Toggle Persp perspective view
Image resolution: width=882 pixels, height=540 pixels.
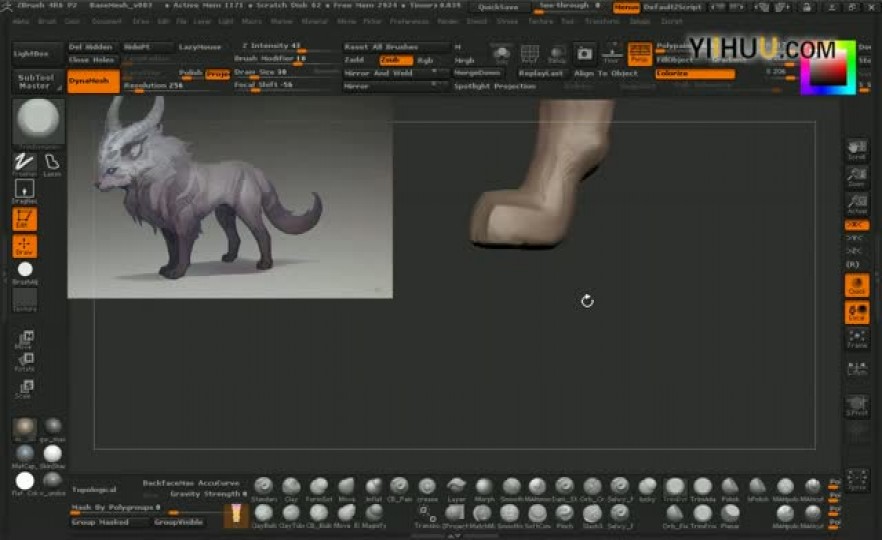tap(639, 53)
